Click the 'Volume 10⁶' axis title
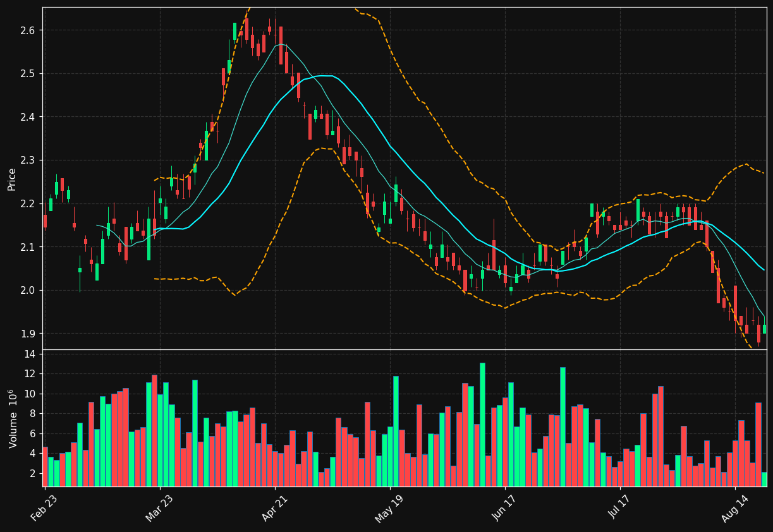This screenshot has height=532, width=773. click(x=12, y=418)
